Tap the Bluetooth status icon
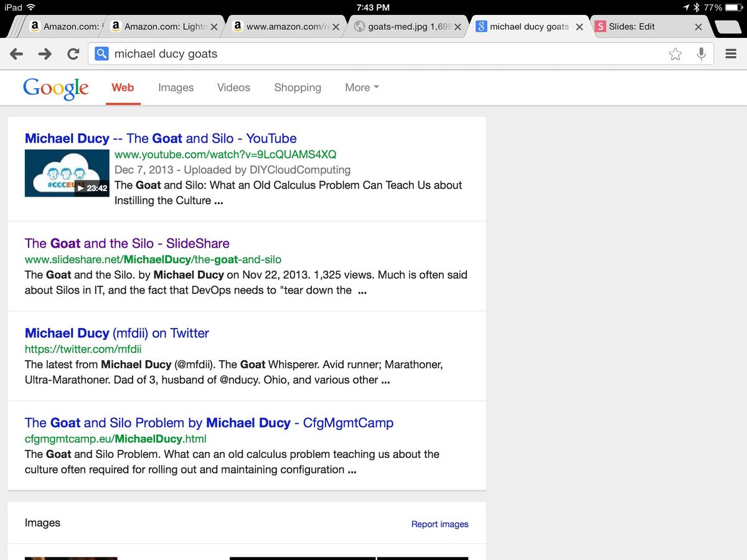Screen dimensions: 747x560 point(697,7)
